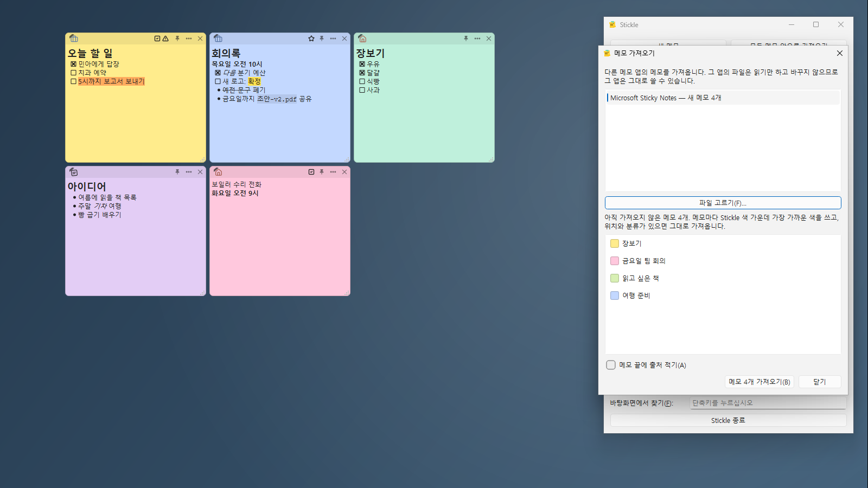This screenshot has width=868, height=488.
Task: Click the checklist icon on 보일러 수리 전화 note
Action: [311, 172]
